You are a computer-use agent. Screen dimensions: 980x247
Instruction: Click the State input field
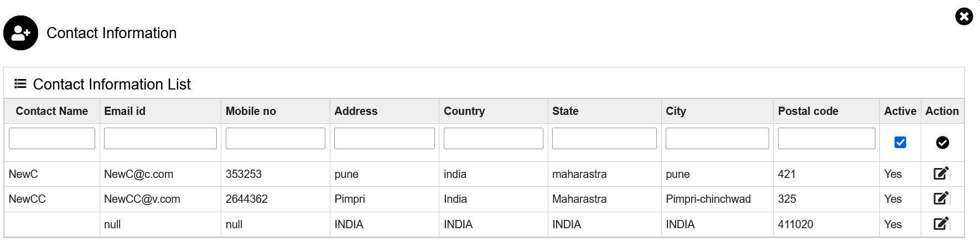pyautogui.click(x=604, y=138)
